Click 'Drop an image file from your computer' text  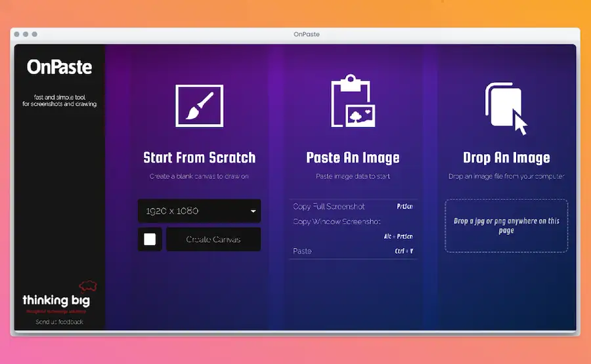pos(506,176)
